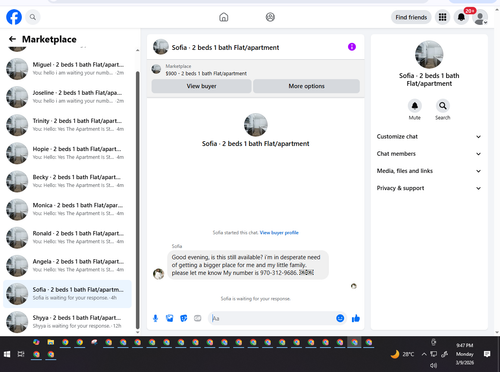Open Monica's conversation
500x372 pixels.
click(67, 209)
